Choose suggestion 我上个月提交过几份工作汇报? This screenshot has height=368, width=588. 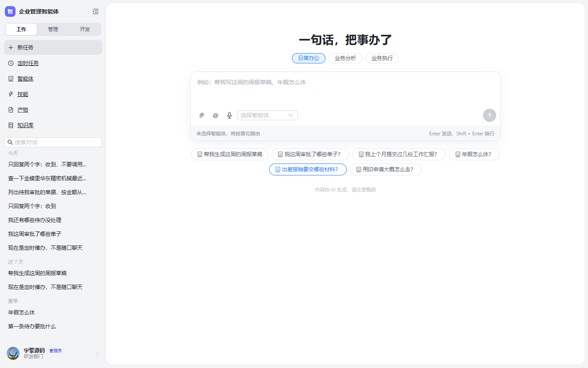pyautogui.click(x=399, y=154)
